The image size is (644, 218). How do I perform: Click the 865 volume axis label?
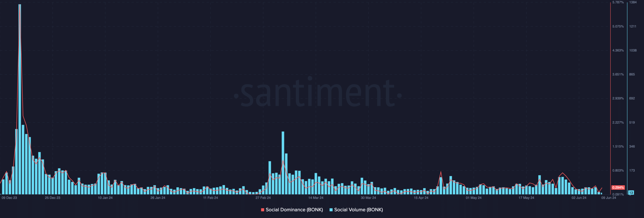(x=632, y=74)
